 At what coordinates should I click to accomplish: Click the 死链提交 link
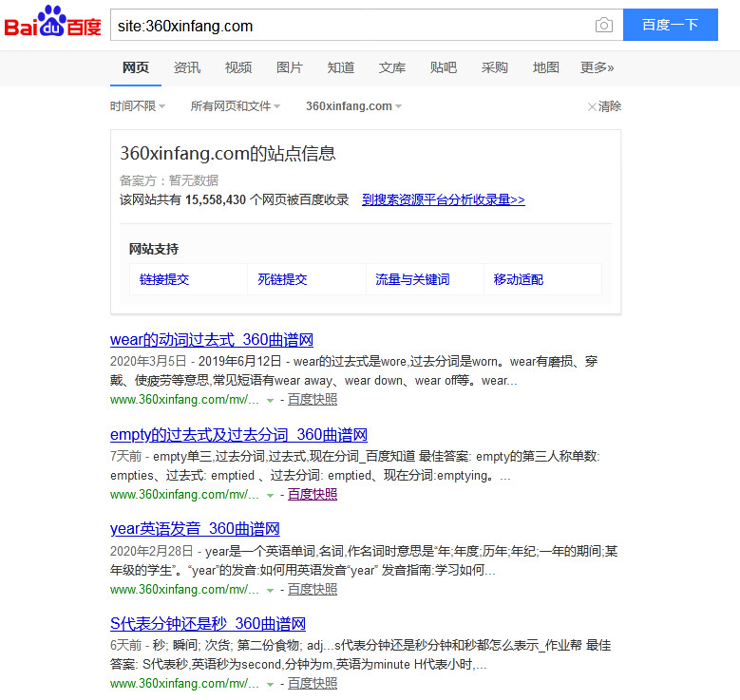click(x=282, y=279)
